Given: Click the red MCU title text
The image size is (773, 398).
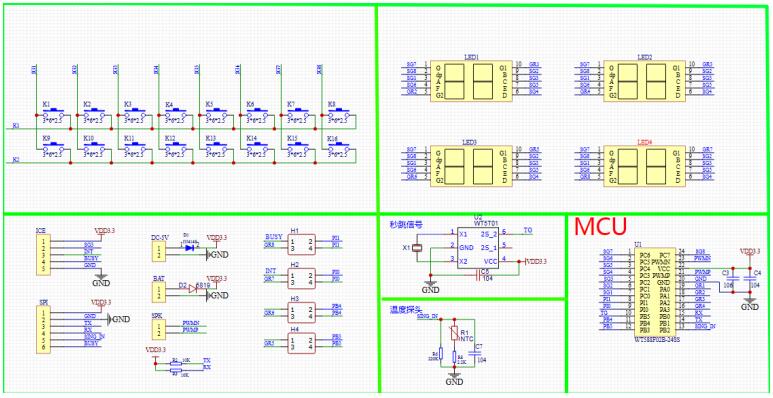Looking at the screenshot, I should (601, 226).
